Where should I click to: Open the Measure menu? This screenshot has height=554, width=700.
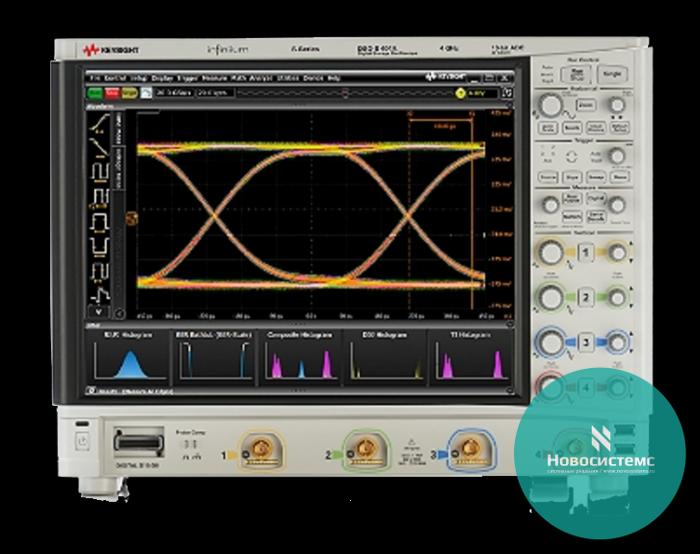pyautogui.click(x=214, y=78)
